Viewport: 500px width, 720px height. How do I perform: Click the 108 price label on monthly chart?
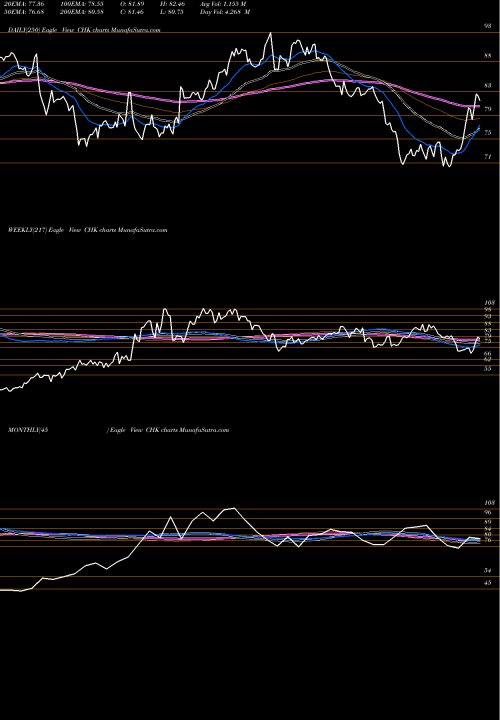489,503
